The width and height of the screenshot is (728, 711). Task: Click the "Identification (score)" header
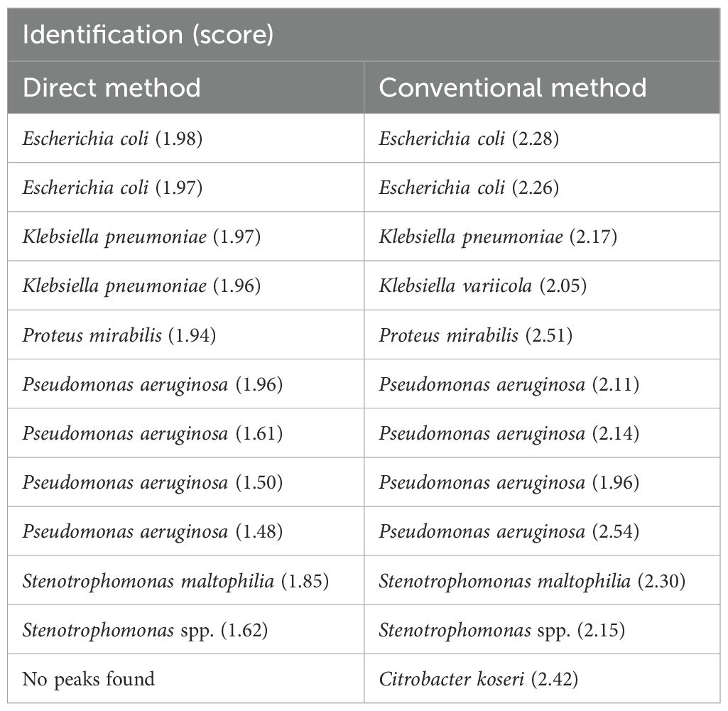pyautogui.click(x=148, y=36)
